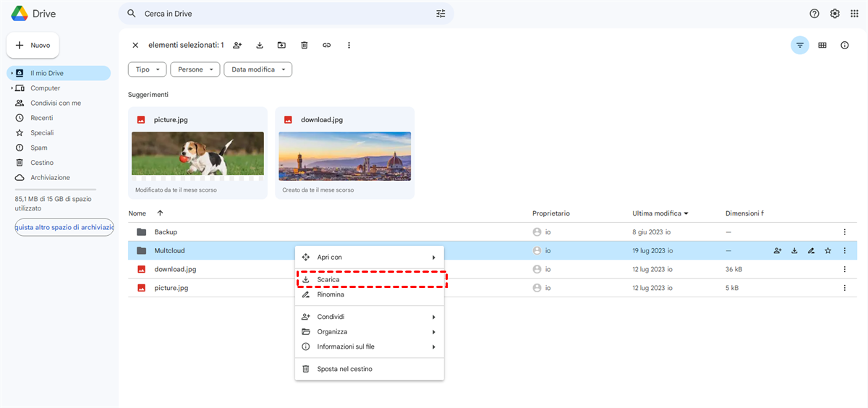
Task: Choose Scarica from the context menu
Action: pyautogui.click(x=370, y=279)
